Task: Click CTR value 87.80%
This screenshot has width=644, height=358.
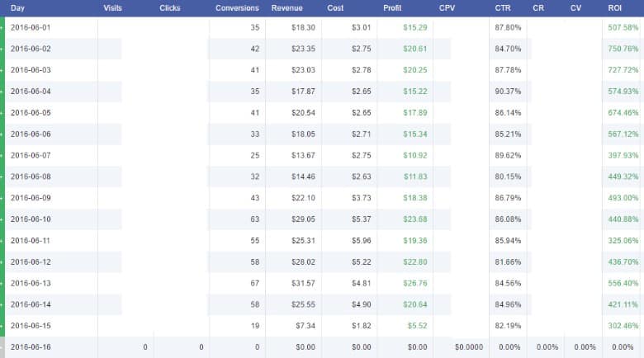Action: click(x=508, y=27)
